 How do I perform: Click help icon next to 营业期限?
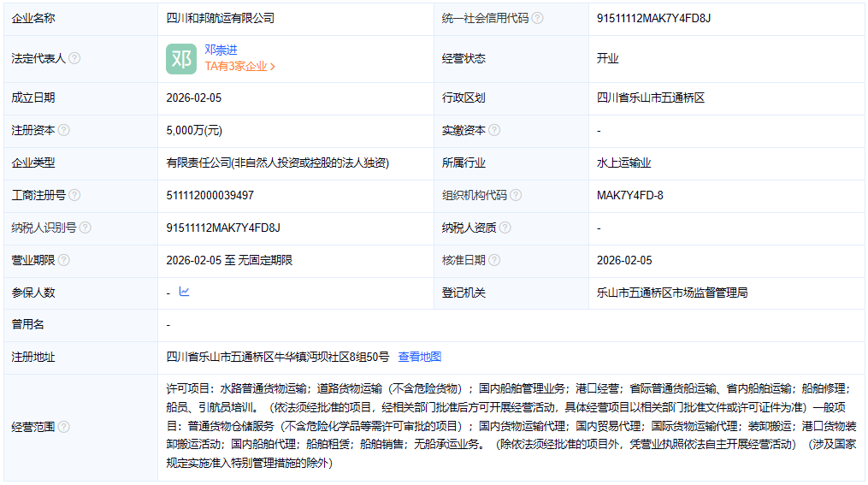tap(64, 260)
